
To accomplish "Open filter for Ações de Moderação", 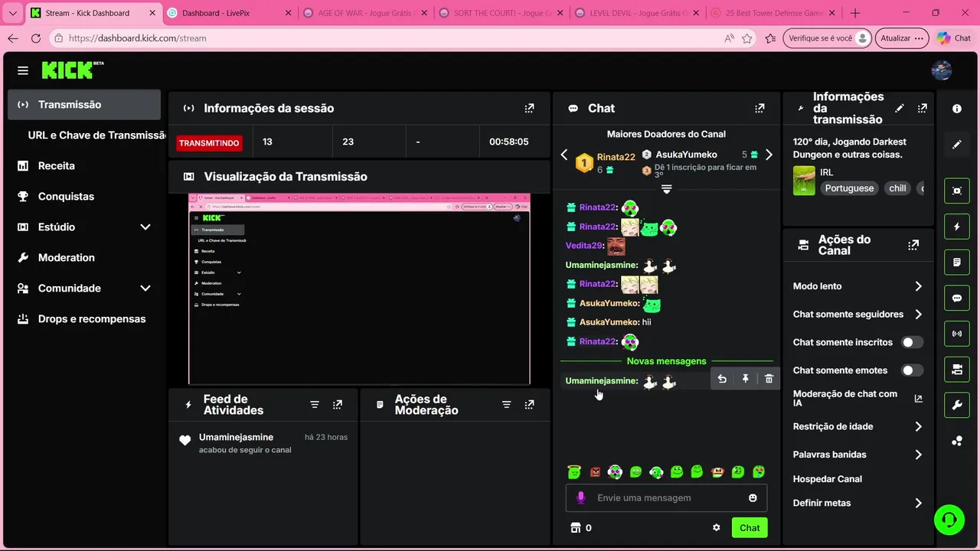I will pyautogui.click(x=506, y=405).
